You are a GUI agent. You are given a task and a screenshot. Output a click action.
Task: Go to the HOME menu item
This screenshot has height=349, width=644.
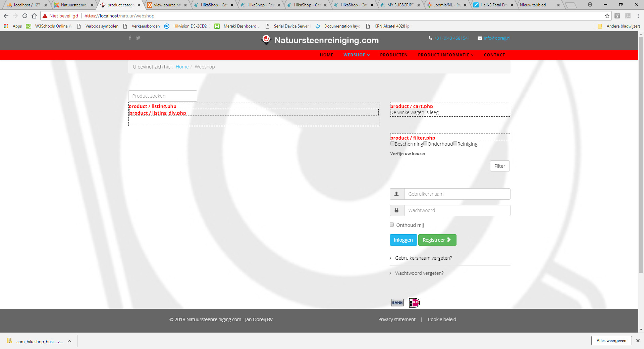326,55
